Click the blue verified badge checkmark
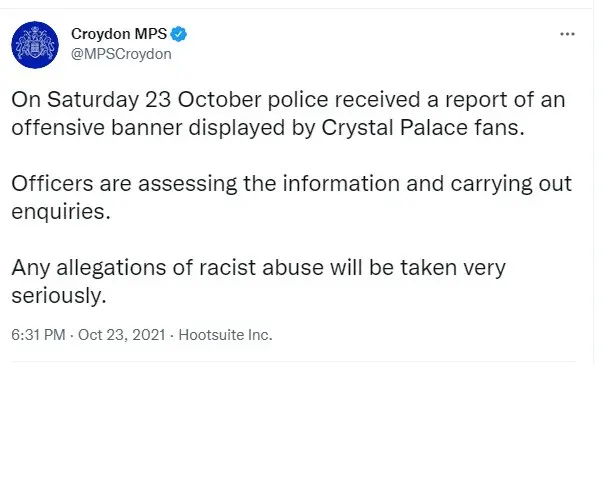The image size is (610, 480). pyautogui.click(x=179, y=34)
